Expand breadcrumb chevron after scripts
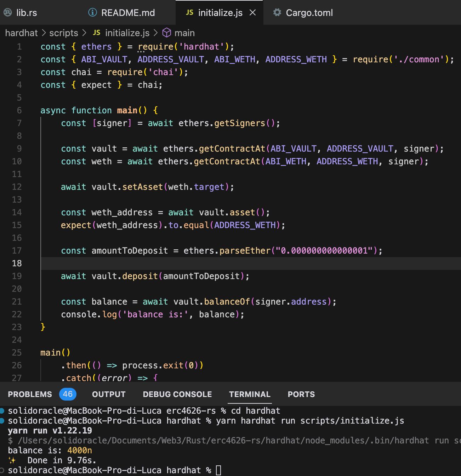Screen dimensions: 461x476 pyautogui.click(x=84, y=33)
